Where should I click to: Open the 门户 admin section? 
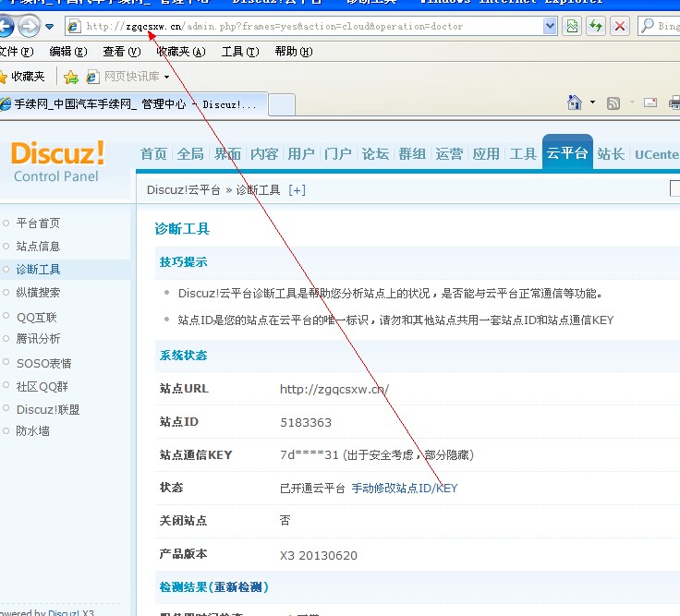click(x=338, y=154)
